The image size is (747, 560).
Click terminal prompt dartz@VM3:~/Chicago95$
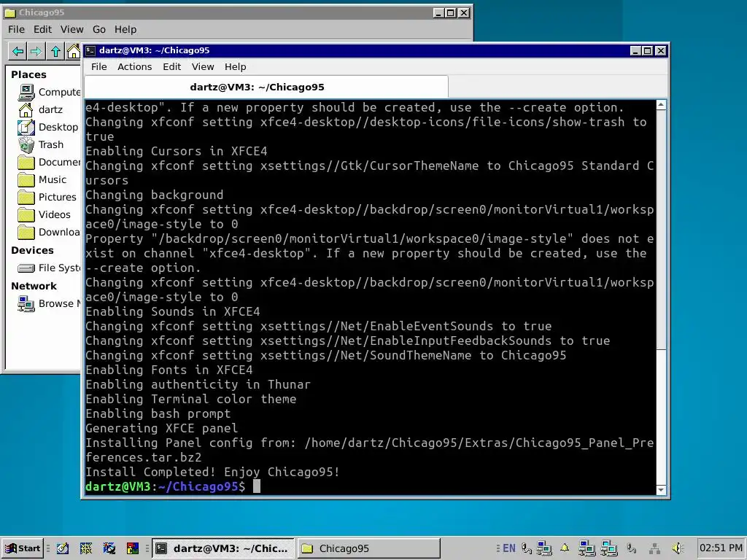(x=166, y=486)
